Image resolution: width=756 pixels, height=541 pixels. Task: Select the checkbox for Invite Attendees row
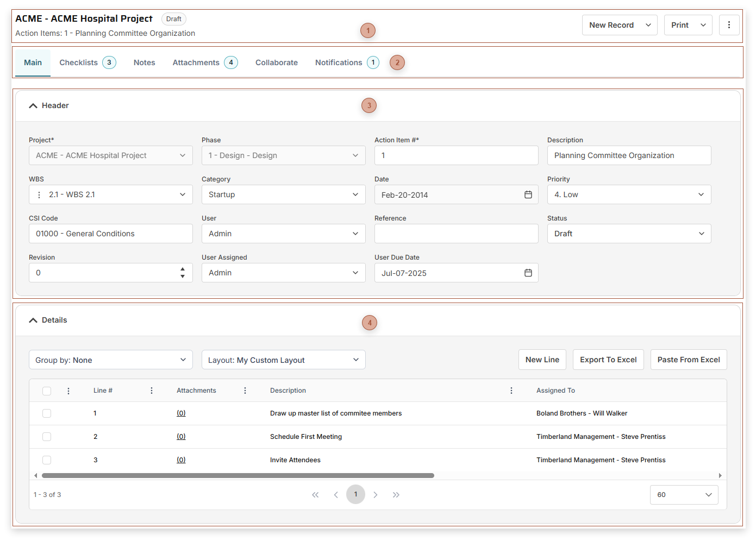click(x=47, y=460)
